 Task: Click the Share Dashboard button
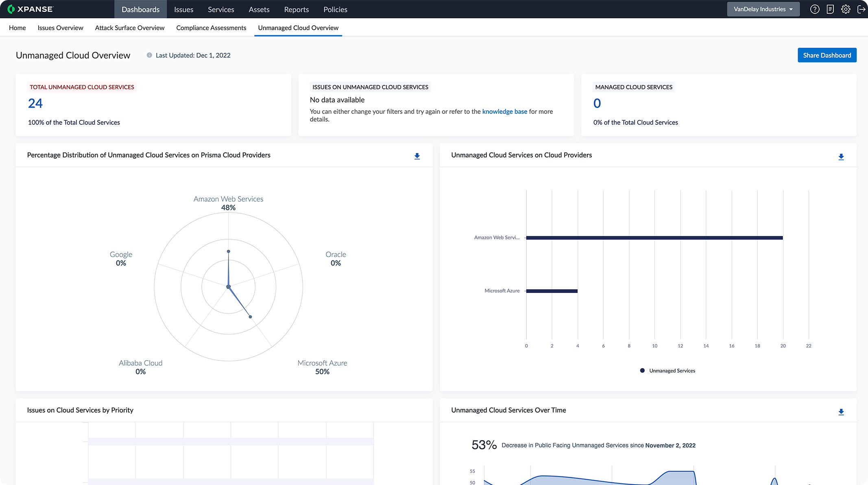827,55
